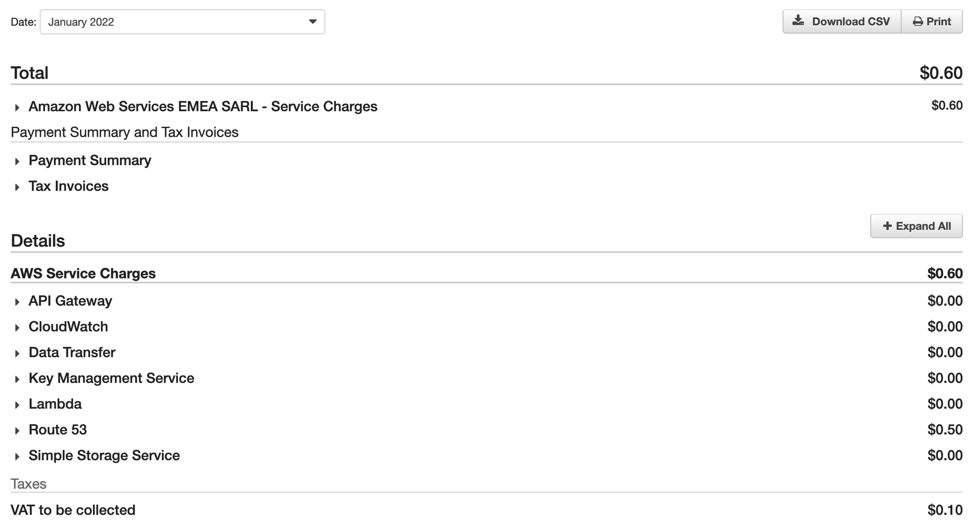
Task: Click the Download CSV icon
Action: [x=798, y=22]
